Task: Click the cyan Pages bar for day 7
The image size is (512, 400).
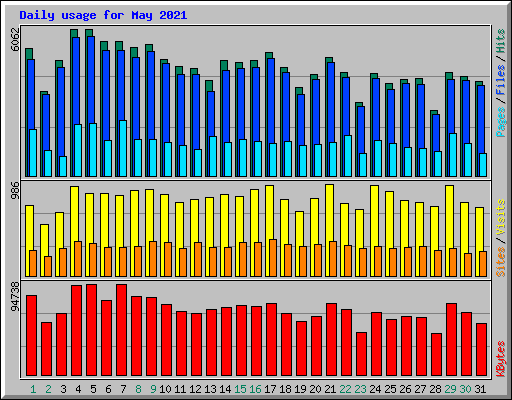Action: tap(123, 149)
